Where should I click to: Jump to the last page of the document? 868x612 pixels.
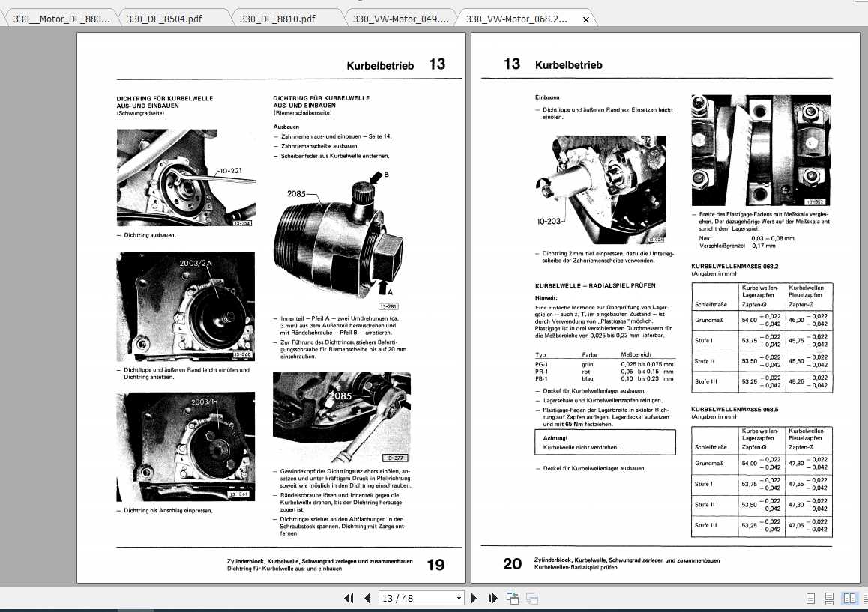tap(492, 598)
